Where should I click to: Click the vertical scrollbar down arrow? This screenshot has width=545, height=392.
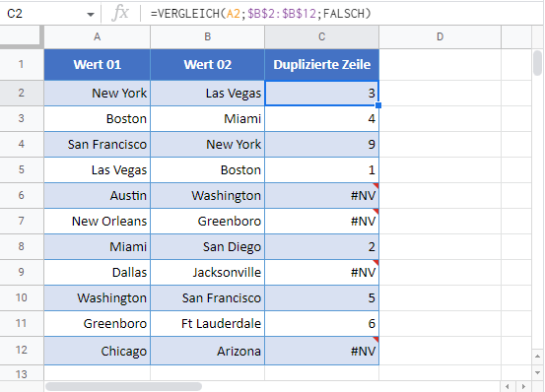538,372
